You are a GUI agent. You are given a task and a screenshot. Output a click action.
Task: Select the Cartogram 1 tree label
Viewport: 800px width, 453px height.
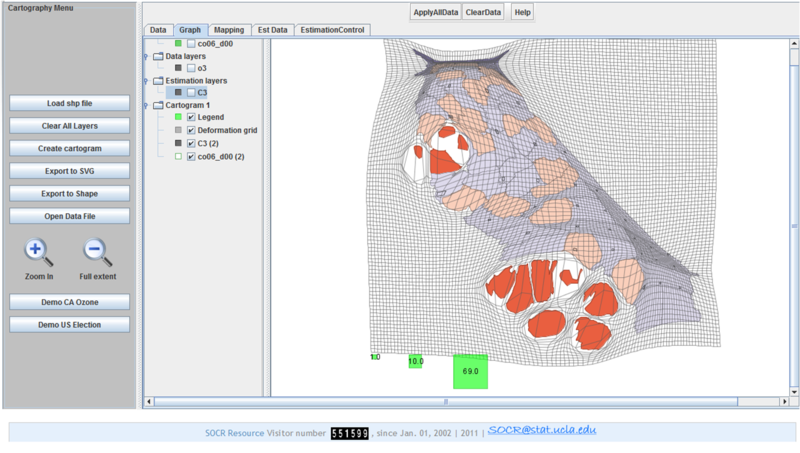tap(188, 105)
